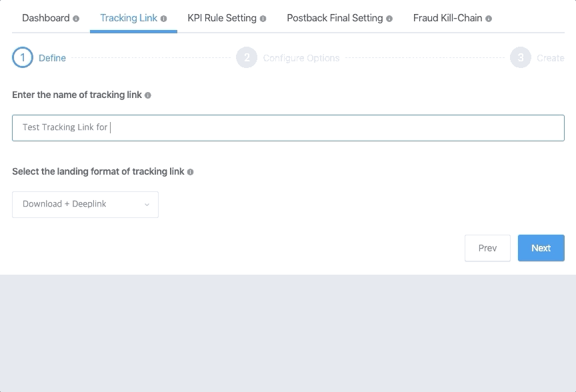Open the KPI Rule Setting tab
Screen dimensions: 576x392
tap(221, 18)
